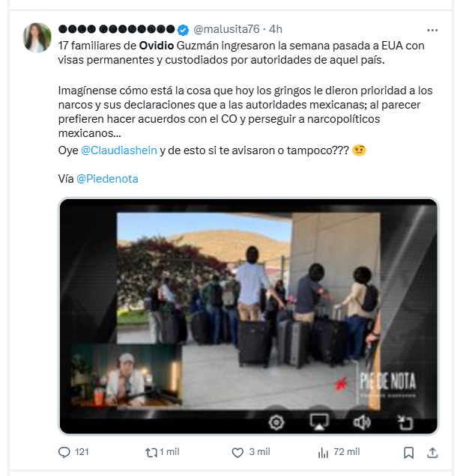Bookmark this tweet
The image size is (460, 476).
(408, 453)
